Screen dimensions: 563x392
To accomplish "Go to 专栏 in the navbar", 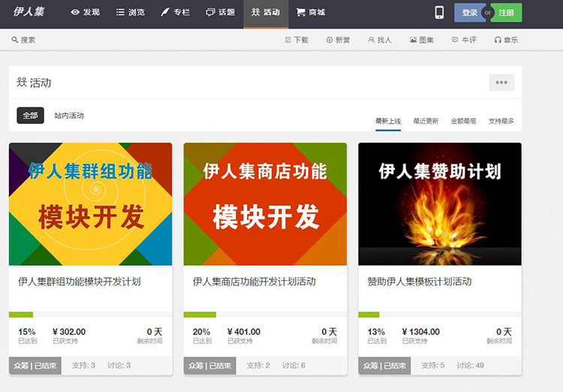I will click(x=176, y=13).
